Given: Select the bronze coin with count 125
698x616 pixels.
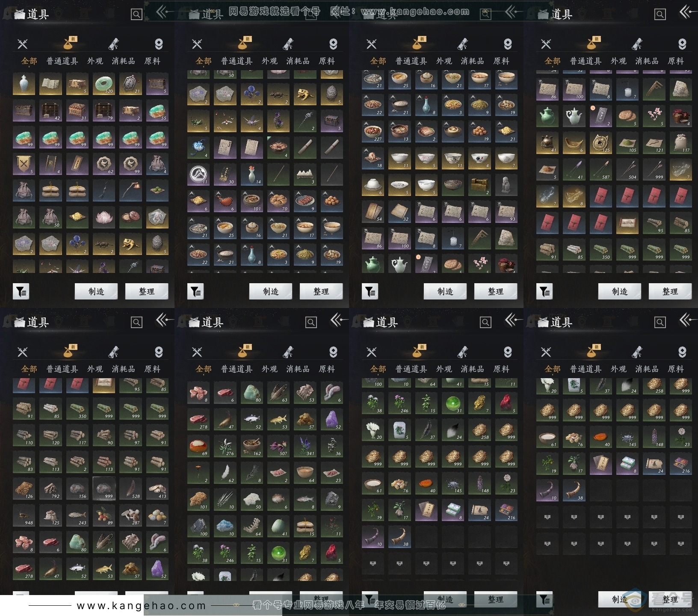Looking at the screenshot, I should 600,143.
